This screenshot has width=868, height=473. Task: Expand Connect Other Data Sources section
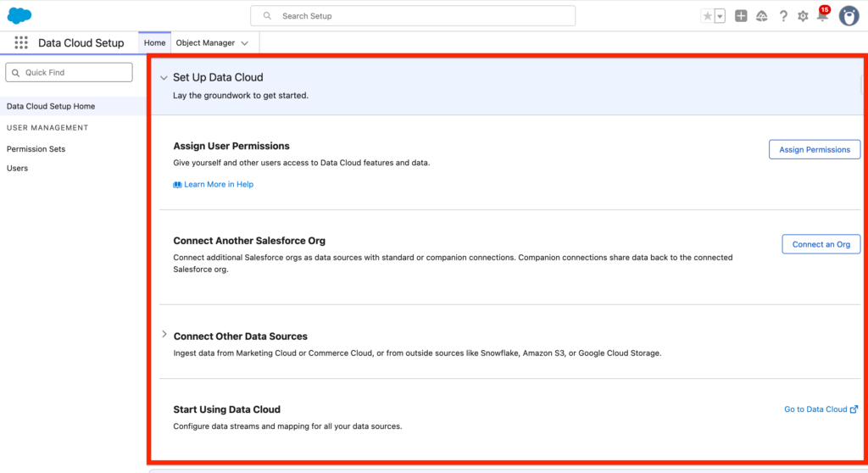(x=164, y=335)
